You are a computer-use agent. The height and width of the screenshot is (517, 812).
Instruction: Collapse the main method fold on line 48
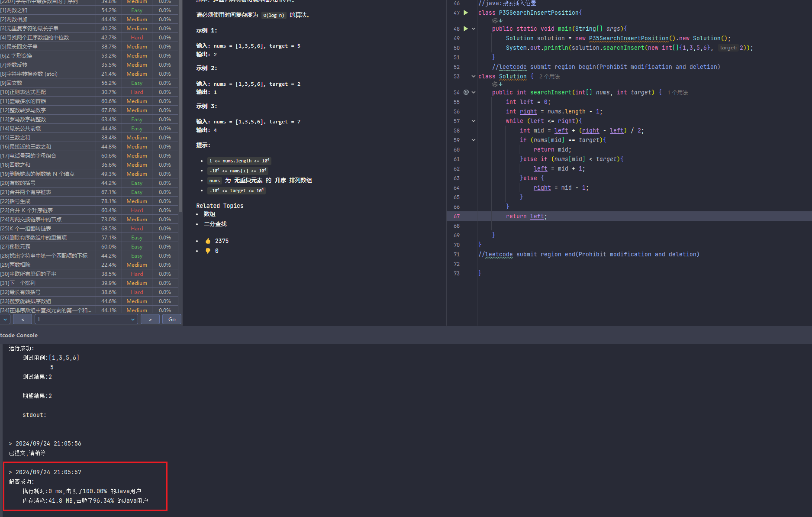coord(474,29)
